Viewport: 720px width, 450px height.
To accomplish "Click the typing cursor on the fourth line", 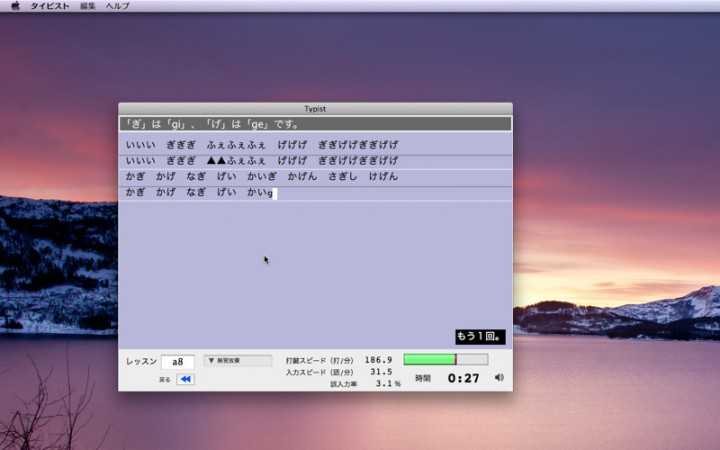I will pyautogui.click(x=274, y=193).
